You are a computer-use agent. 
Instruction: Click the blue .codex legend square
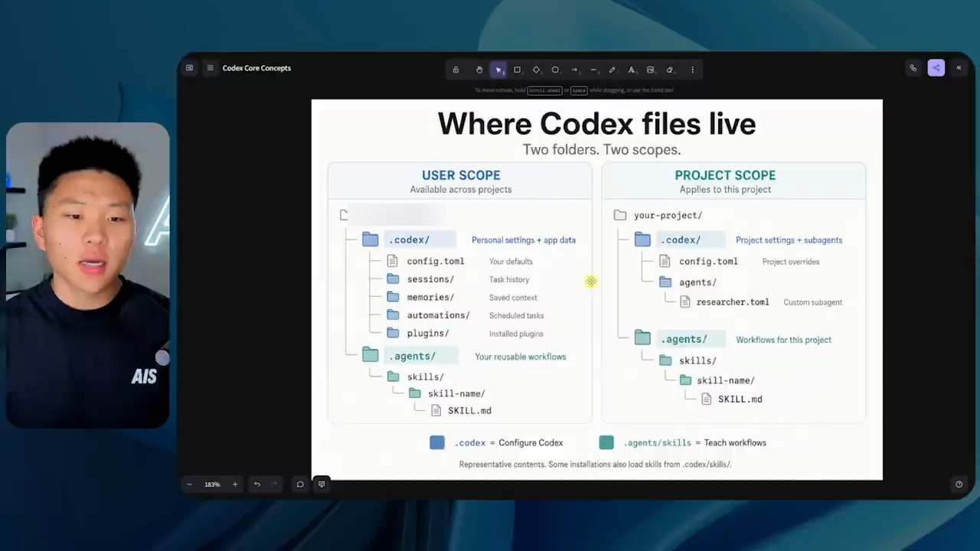point(437,442)
